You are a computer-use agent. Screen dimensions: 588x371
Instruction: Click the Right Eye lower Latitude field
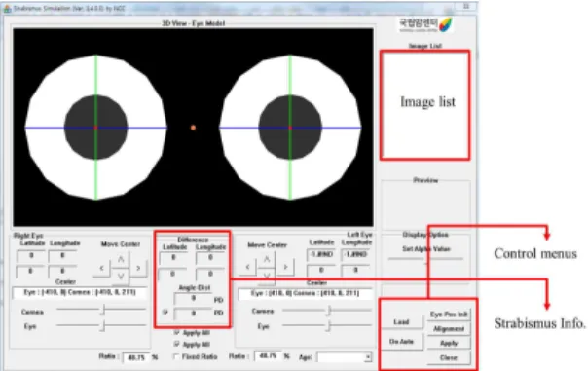pos(31,272)
